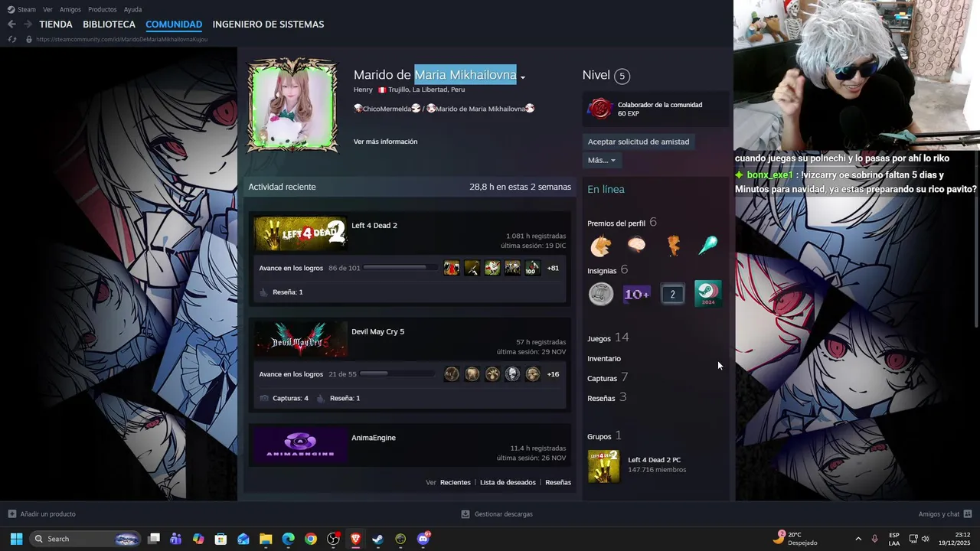Open the Juegos 14 link

(x=608, y=337)
